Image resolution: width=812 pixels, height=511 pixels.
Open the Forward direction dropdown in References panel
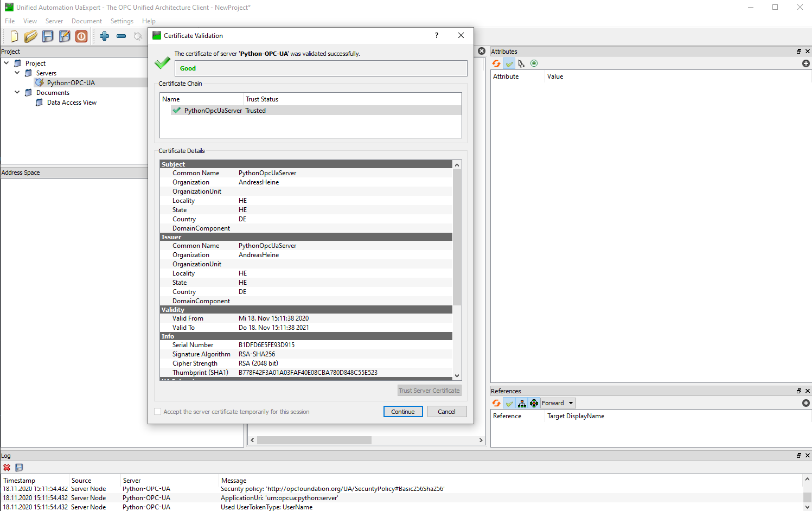tap(557, 403)
